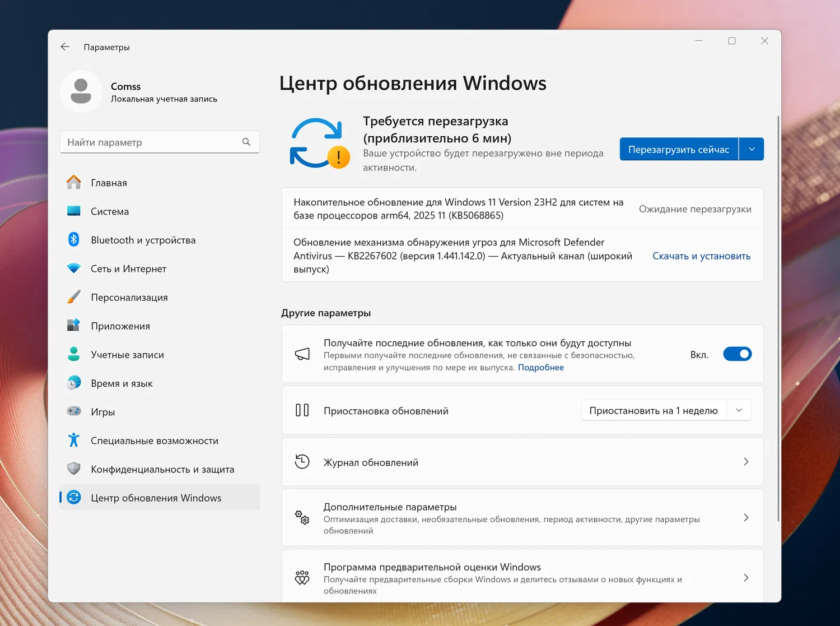Screen dimensions: 840x626
Task: Click the history clock icon for Журнал обновлений
Action: coord(302,461)
